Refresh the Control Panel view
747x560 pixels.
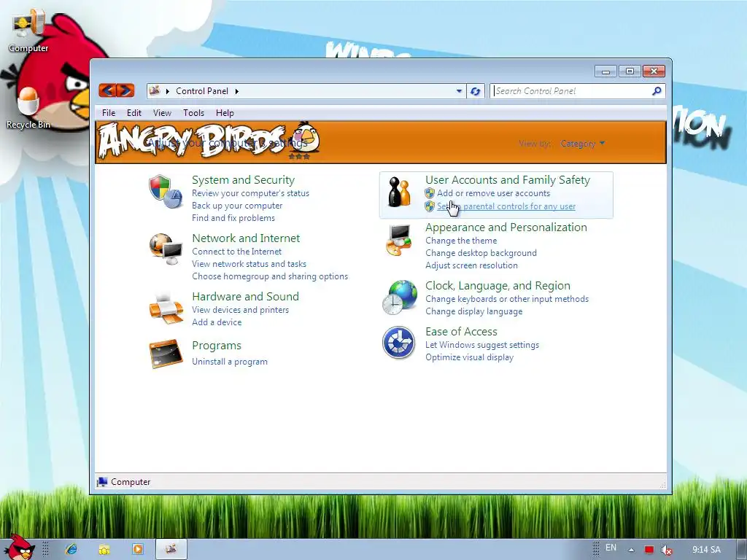(x=475, y=91)
